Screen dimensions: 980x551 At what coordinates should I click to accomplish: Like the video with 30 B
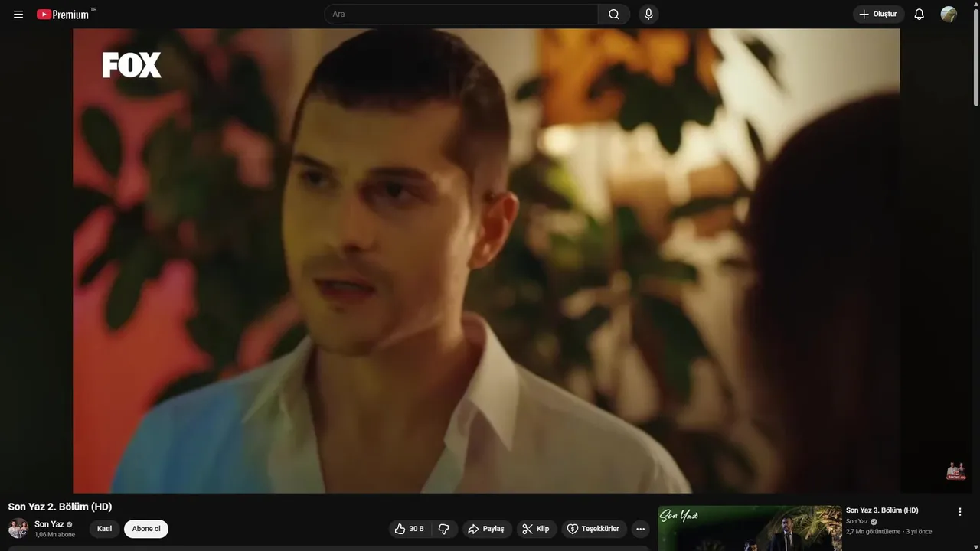pos(410,529)
